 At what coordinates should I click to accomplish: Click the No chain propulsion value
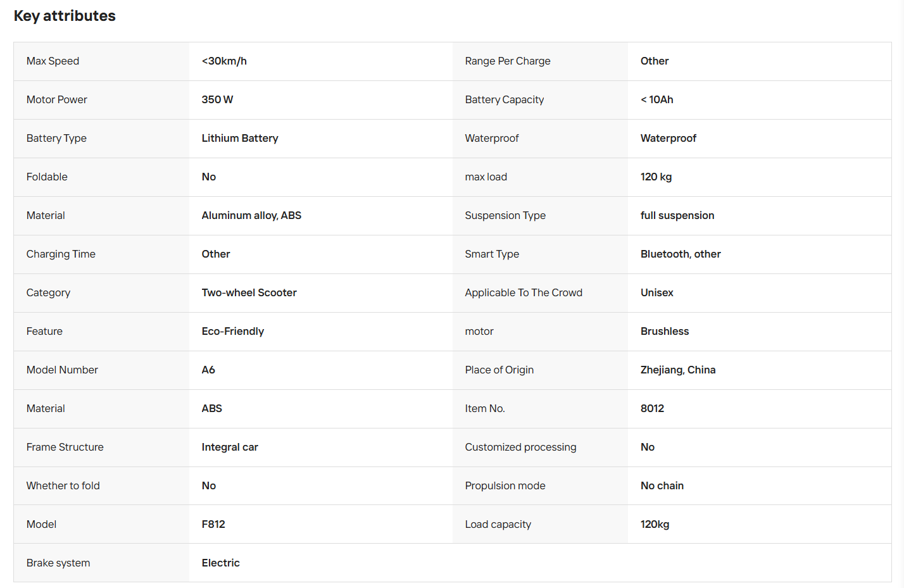(662, 486)
